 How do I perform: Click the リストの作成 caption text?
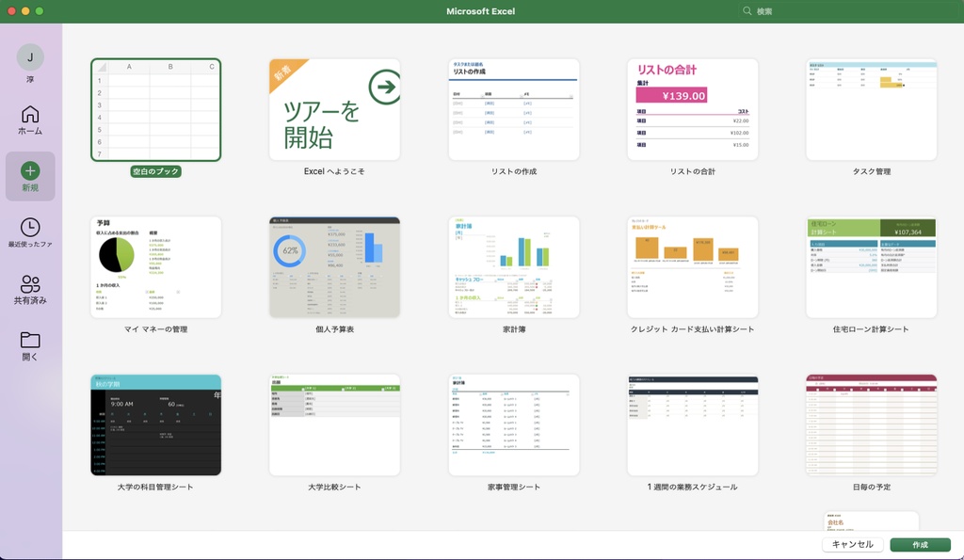coord(514,171)
